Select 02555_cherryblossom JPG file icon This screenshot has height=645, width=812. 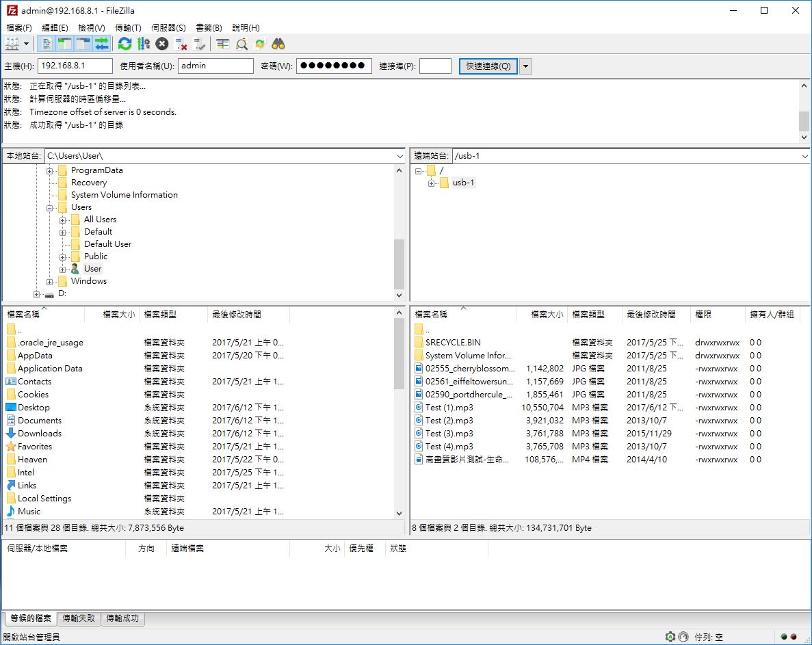point(419,368)
